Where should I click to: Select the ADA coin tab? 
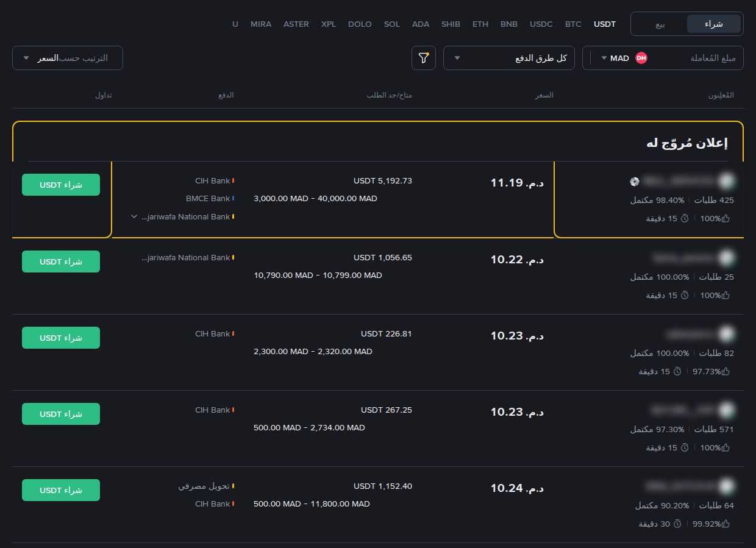click(421, 24)
